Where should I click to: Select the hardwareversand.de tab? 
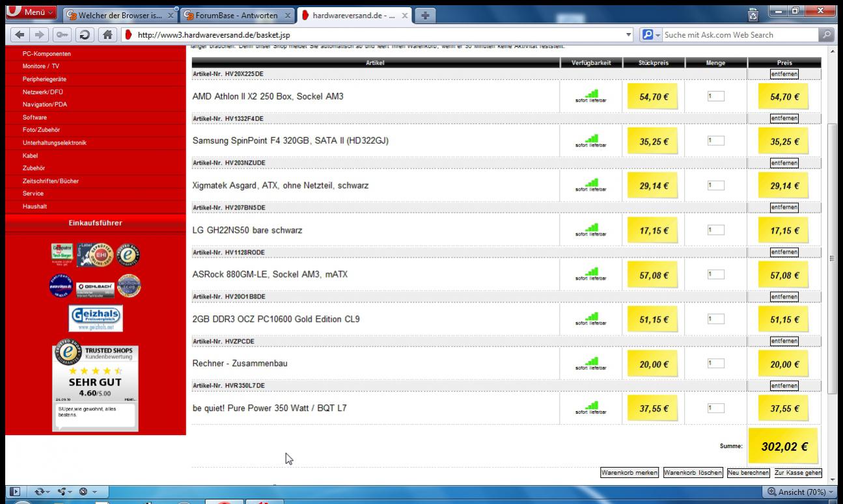tap(355, 15)
